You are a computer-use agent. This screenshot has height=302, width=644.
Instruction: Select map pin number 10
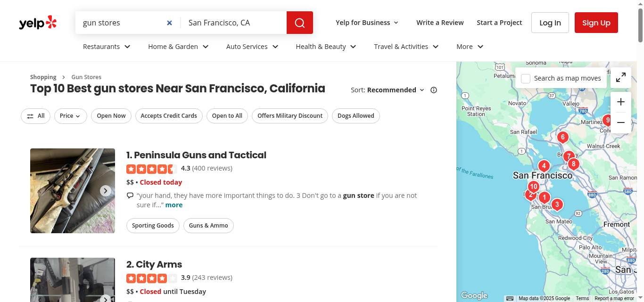[534, 187]
